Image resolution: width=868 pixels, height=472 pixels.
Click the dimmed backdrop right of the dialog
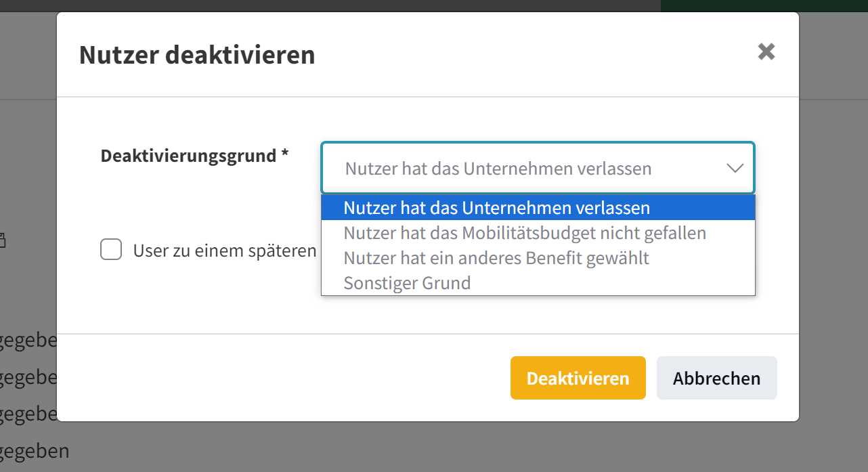click(x=833, y=237)
